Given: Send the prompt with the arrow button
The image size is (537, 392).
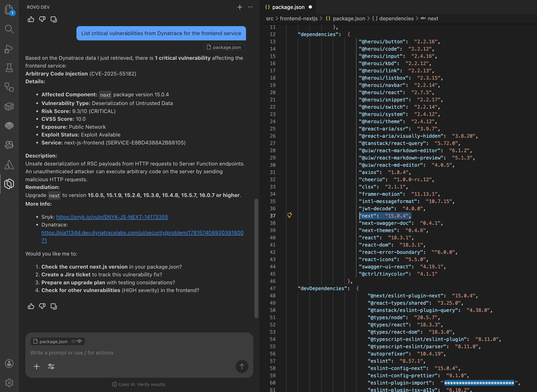Looking at the screenshot, I should [x=242, y=366].
